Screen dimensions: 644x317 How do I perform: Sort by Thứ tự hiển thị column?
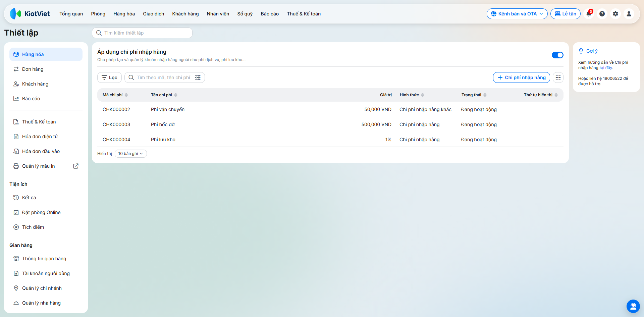541,95
